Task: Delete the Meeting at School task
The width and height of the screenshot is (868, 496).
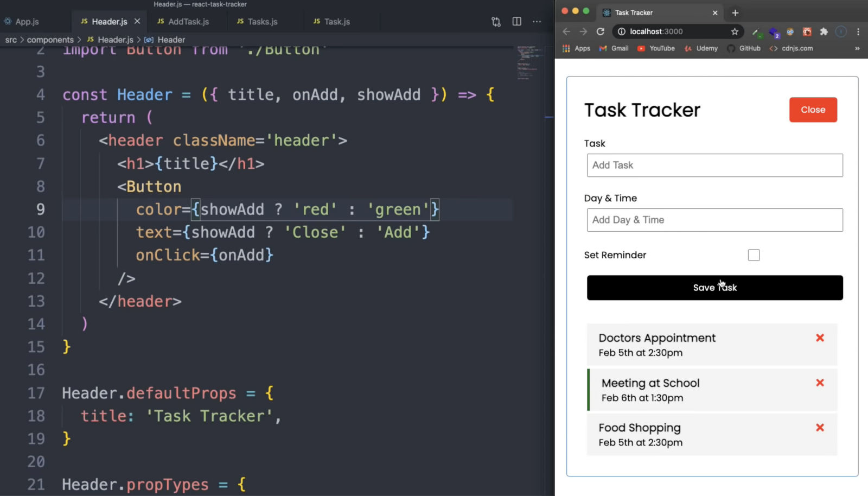Action: [x=820, y=383]
